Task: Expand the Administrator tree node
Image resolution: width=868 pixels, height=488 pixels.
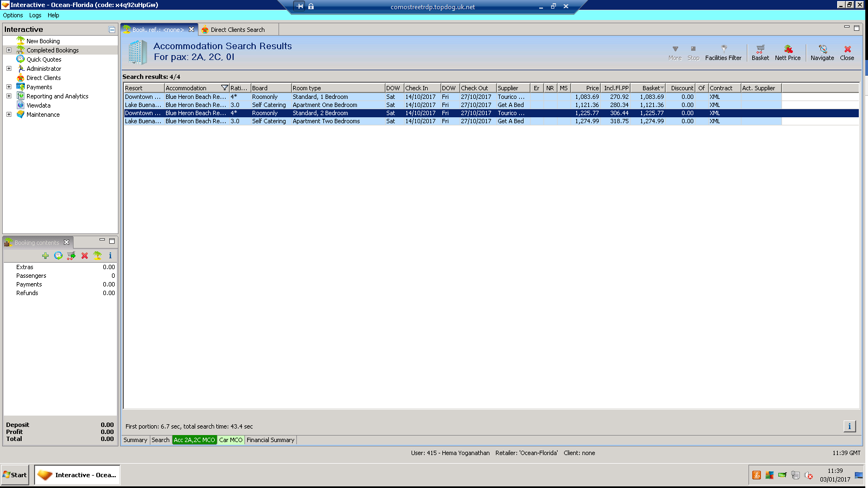Action: click(9, 69)
